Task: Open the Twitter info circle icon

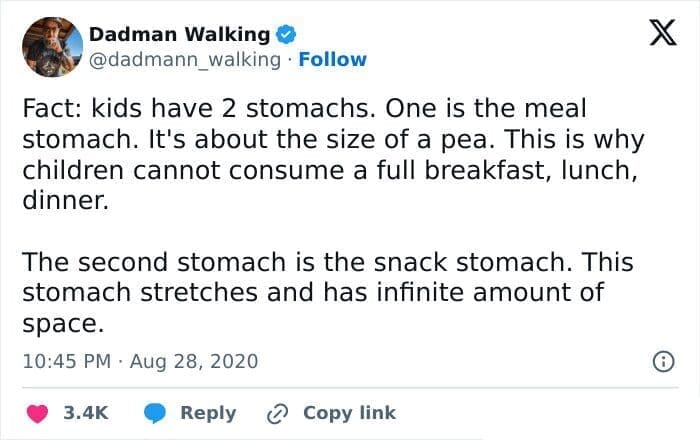Action: [x=661, y=362]
